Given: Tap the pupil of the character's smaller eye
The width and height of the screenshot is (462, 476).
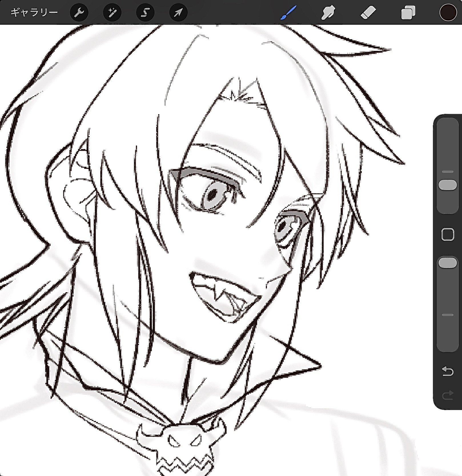Looking at the screenshot, I should pyautogui.click(x=282, y=227).
